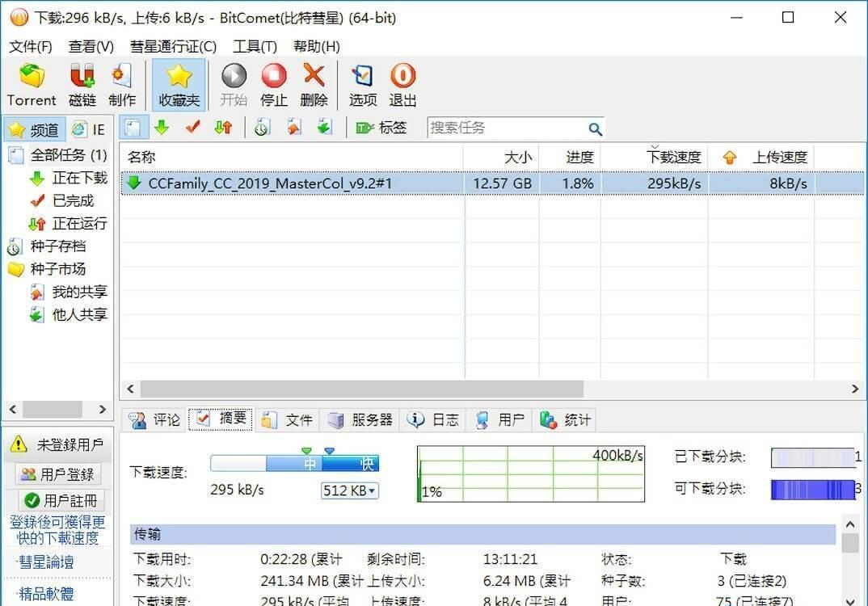
Task: Open the 精品軟體 link
Action: click(46, 594)
